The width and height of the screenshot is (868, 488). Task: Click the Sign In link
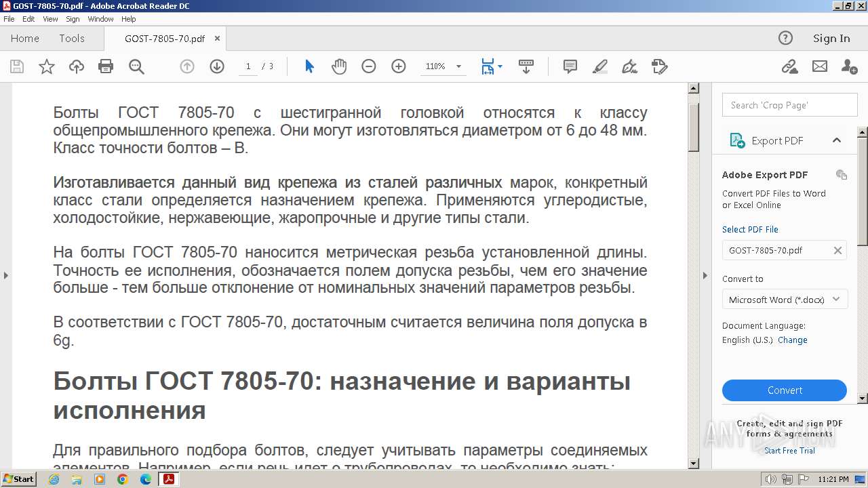tap(831, 38)
